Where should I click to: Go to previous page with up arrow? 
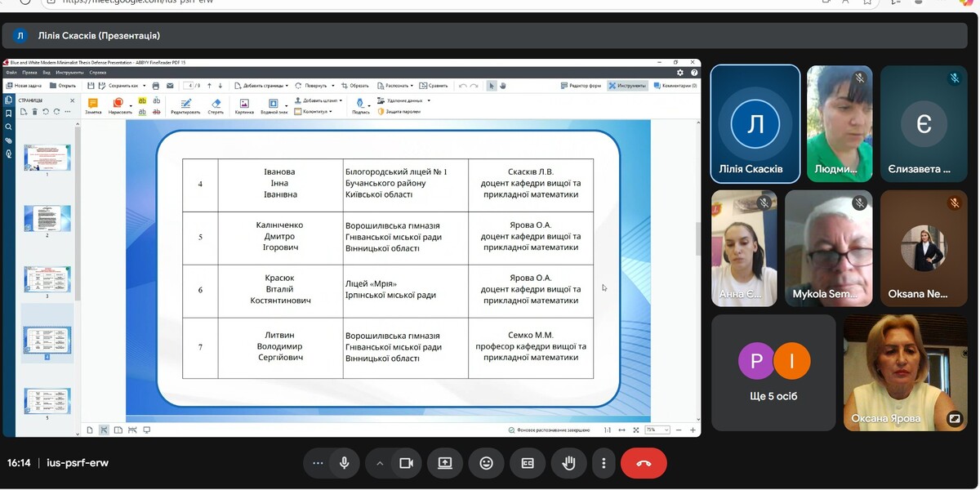click(x=209, y=85)
